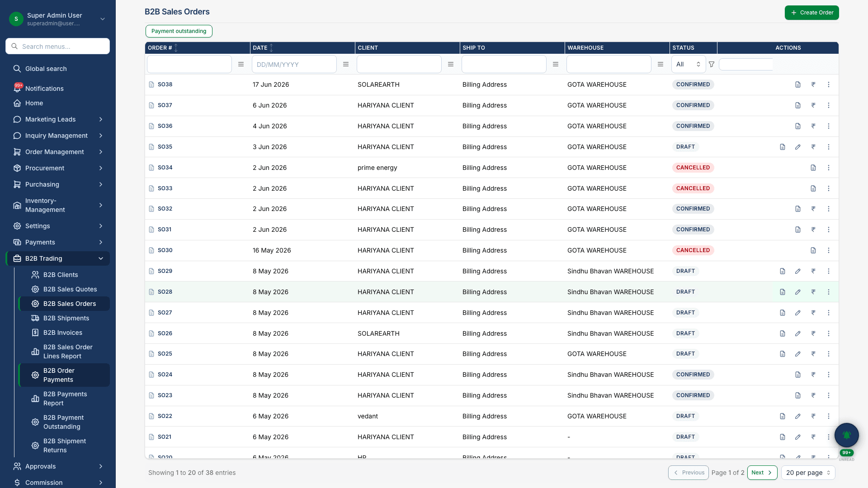
Task: Click the Client column filter input
Action: click(x=399, y=64)
